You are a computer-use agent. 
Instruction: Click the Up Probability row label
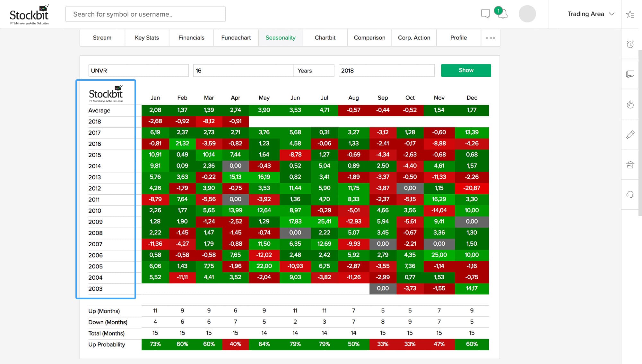pyautogui.click(x=107, y=344)
